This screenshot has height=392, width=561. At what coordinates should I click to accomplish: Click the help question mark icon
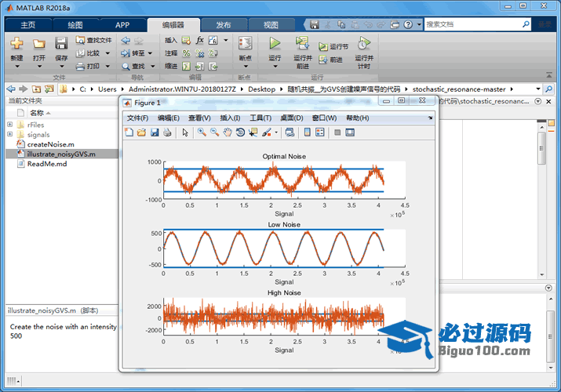pyautogui.click(x=408, y=24)
